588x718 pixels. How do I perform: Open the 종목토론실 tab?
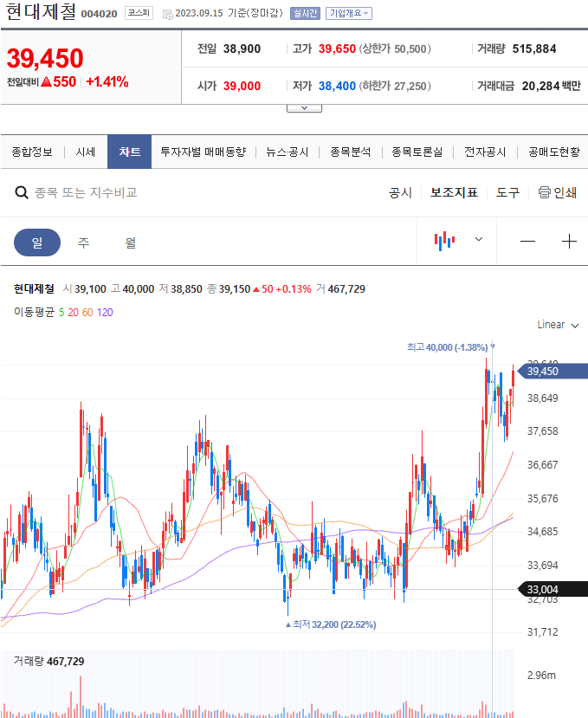[417, 152]
